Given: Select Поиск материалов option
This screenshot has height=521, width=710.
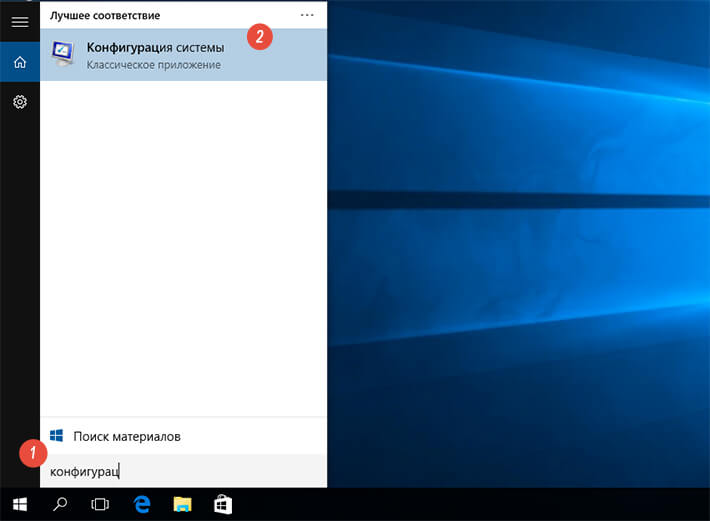Looking at the screenshot, I should click(x=127, y=437).
